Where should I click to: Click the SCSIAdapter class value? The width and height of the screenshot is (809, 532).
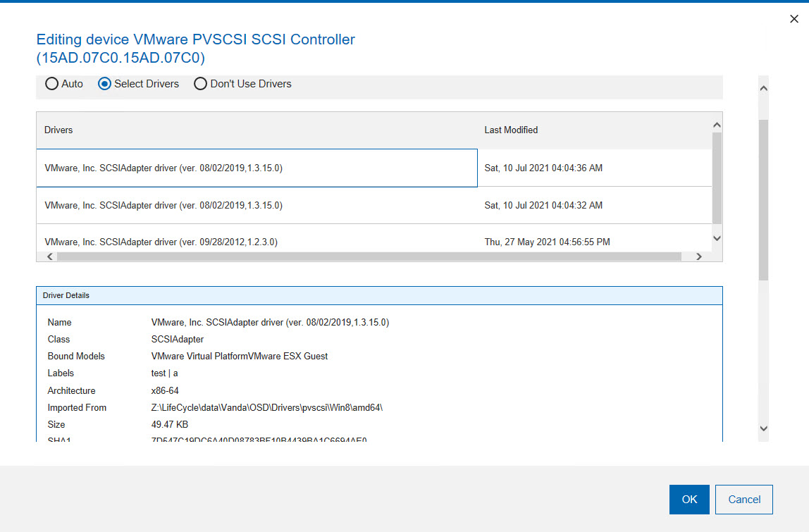tap(178, 340)
